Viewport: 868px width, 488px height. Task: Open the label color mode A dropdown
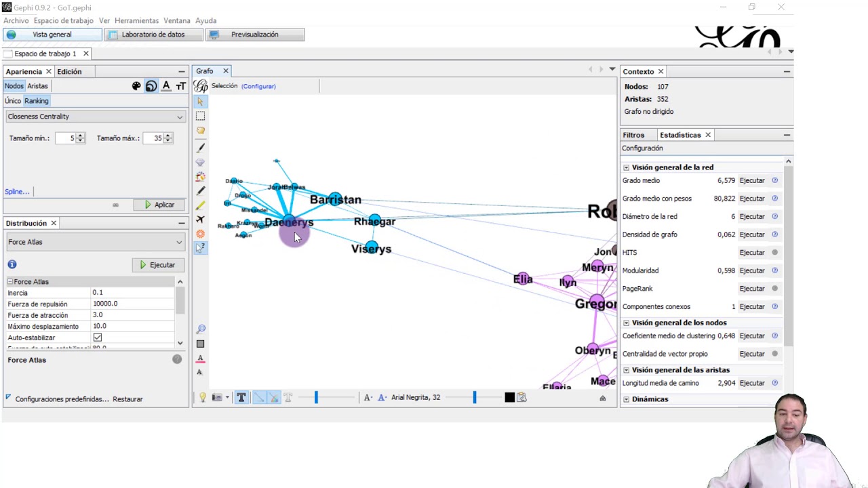pos(382,398)
